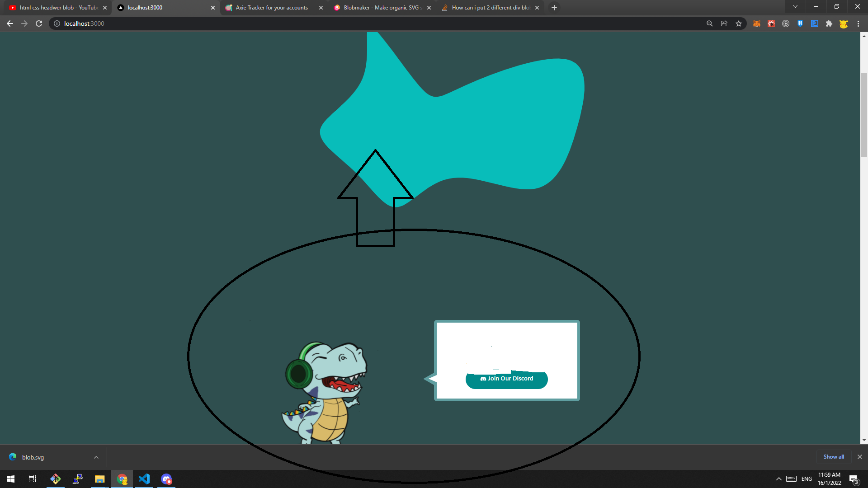
Task: Open the red extension beside MetaMask
Action: [771, 23]
